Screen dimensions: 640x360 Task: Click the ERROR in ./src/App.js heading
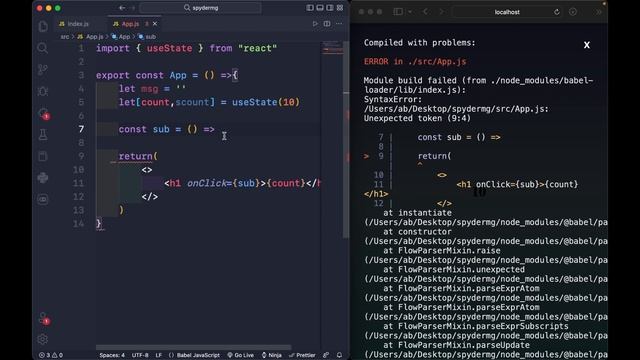tap(415, 62)
